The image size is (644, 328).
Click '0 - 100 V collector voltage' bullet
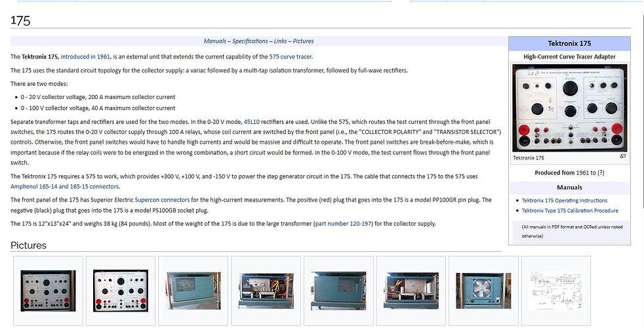pos(98,108)
